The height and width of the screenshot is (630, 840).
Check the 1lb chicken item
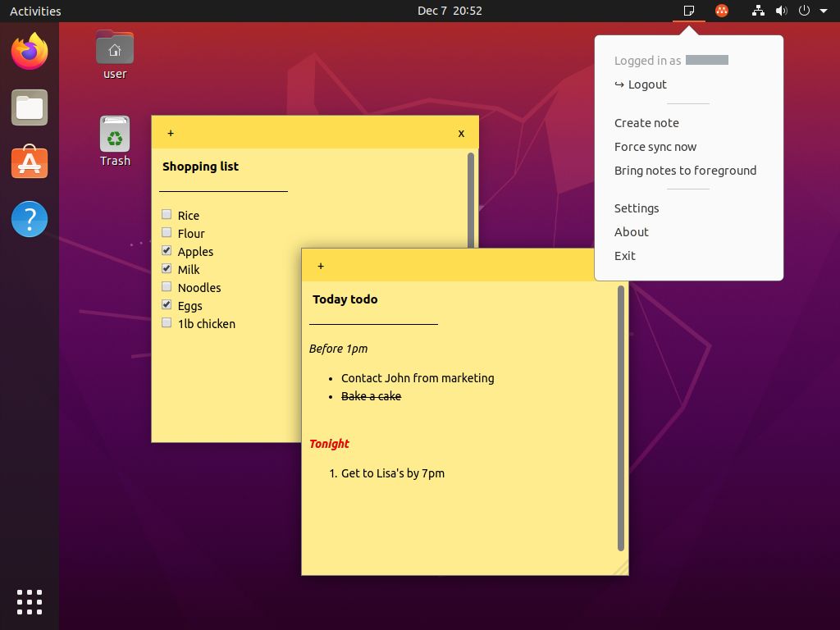coord(167,322)
